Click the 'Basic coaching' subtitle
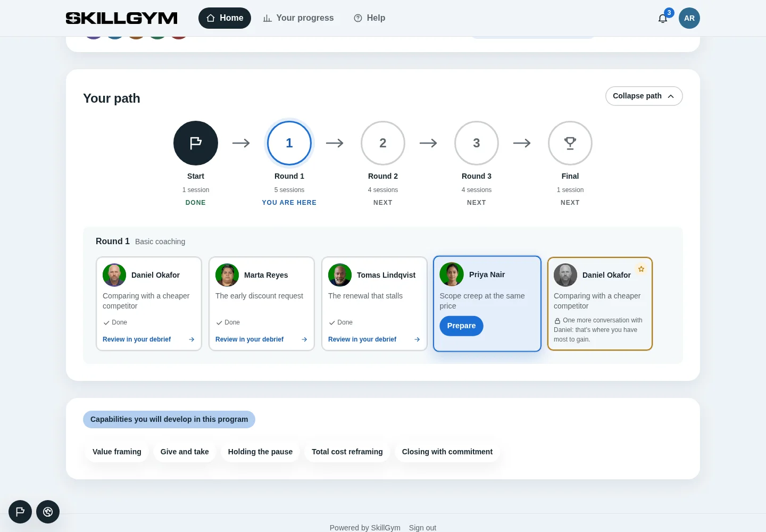Image resolution: width=766 pixels, height=532 pixels. coord(160,242)
